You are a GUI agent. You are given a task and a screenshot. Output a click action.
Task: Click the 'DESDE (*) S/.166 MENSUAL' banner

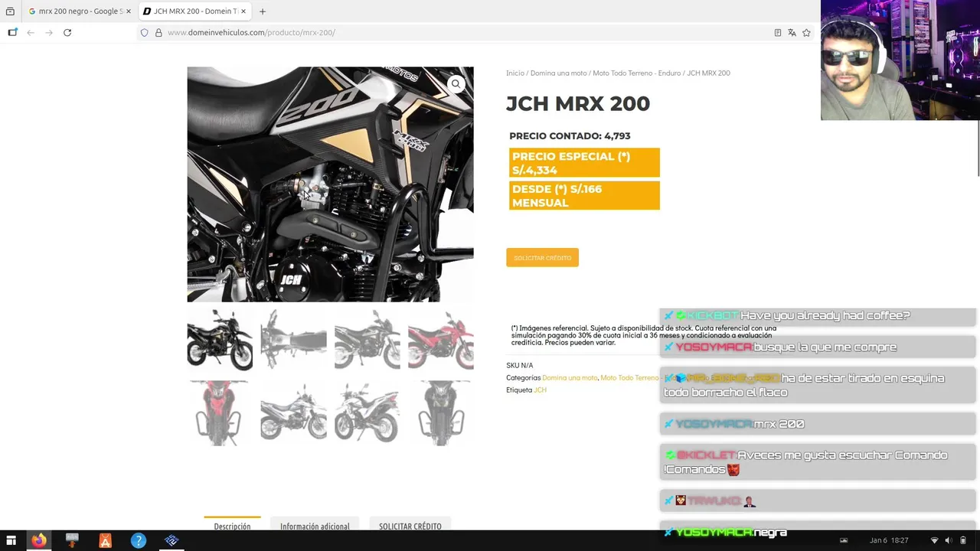[583, 196]
